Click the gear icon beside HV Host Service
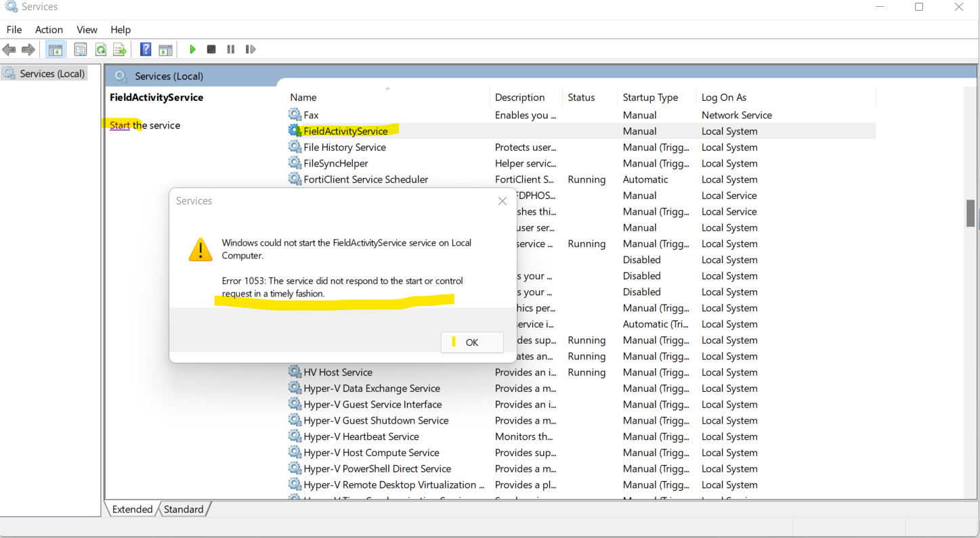This screenshot has height=538, width=980. tap(295, 372)
